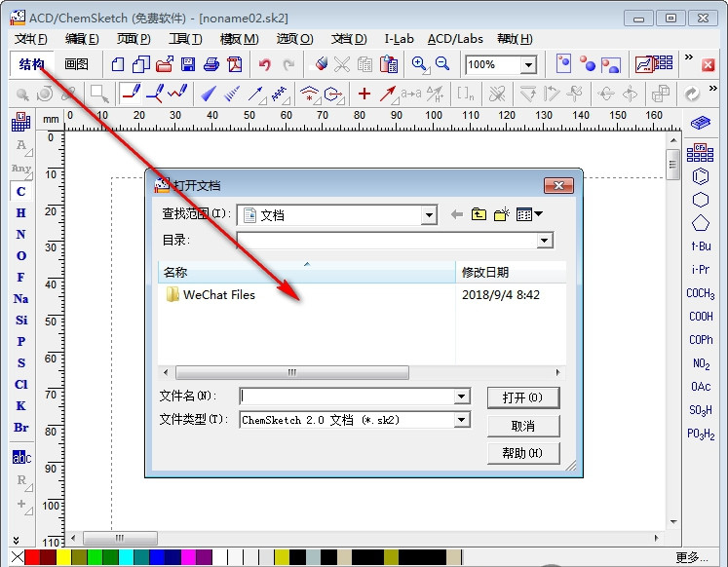Select the Phosphorus atom button
Viewport: 728px width, 567px height.
[x=20, y=342]
